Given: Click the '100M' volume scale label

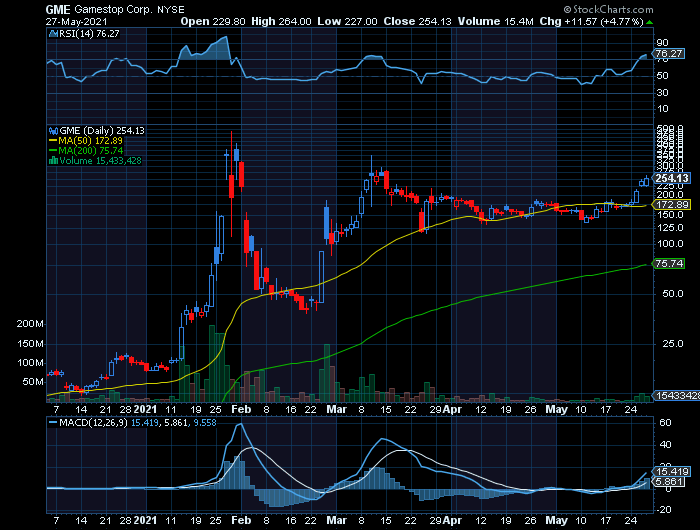Looking at the screenshot, I should coord(30,363).
